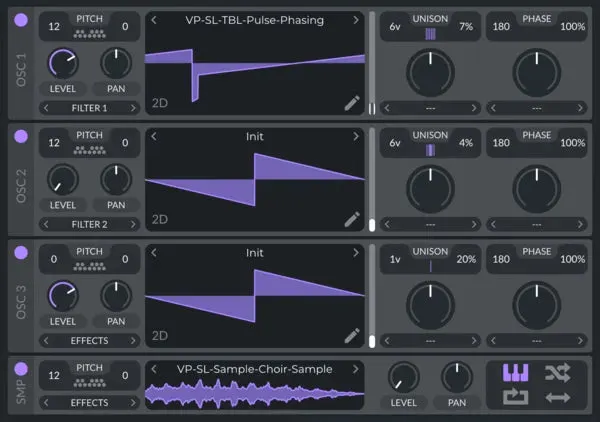This screenshot has height=422, width=600.
Task: Toggle sampler keytrack piano icon
Action: pyautogui.click(x=515, y=372)
